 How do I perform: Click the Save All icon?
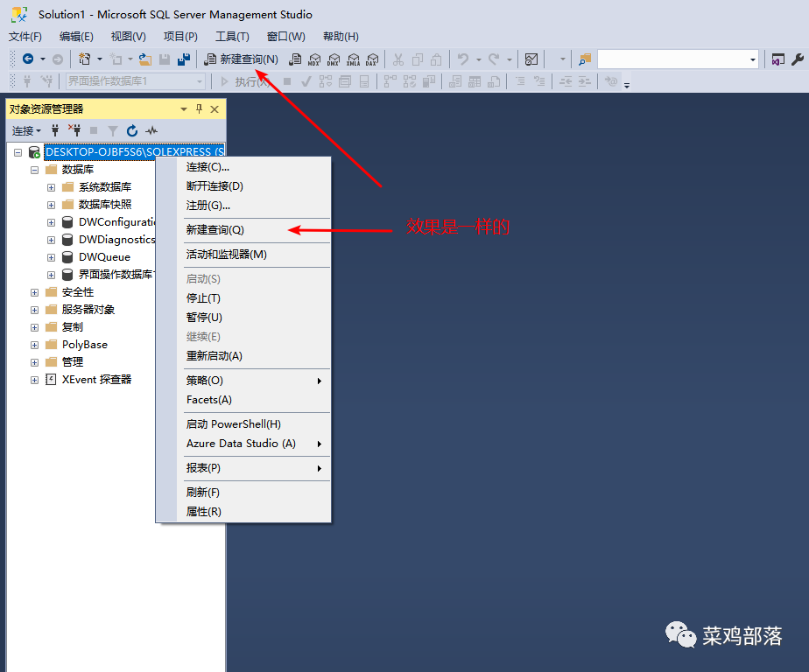pyautogui.click(x=184, y=59)
